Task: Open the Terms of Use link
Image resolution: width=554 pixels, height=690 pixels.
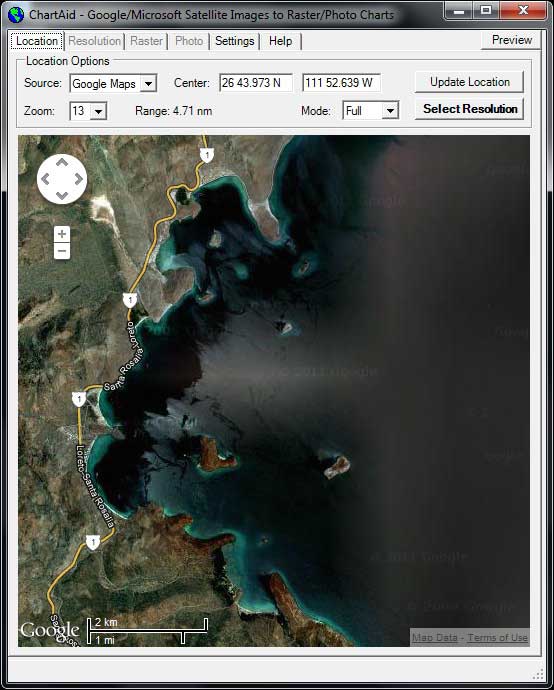Action: point(497,638)
